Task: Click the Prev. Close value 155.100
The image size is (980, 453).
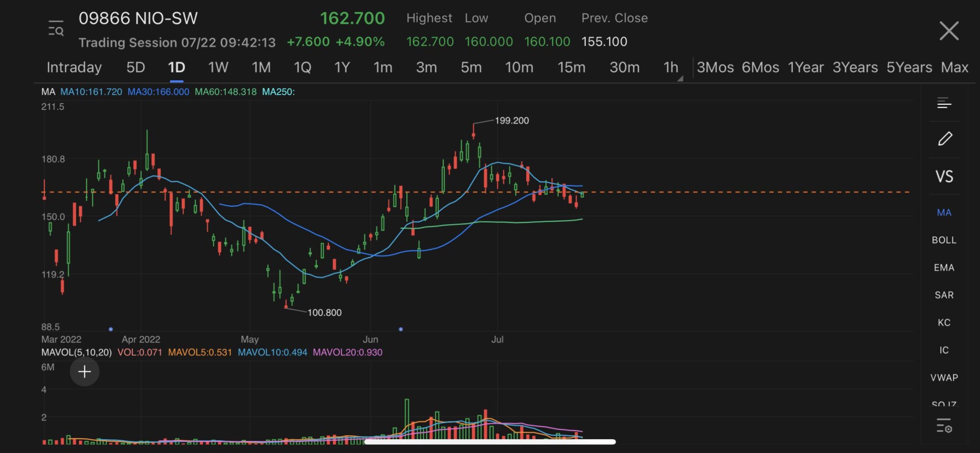Action: click(x=604, y=42)
